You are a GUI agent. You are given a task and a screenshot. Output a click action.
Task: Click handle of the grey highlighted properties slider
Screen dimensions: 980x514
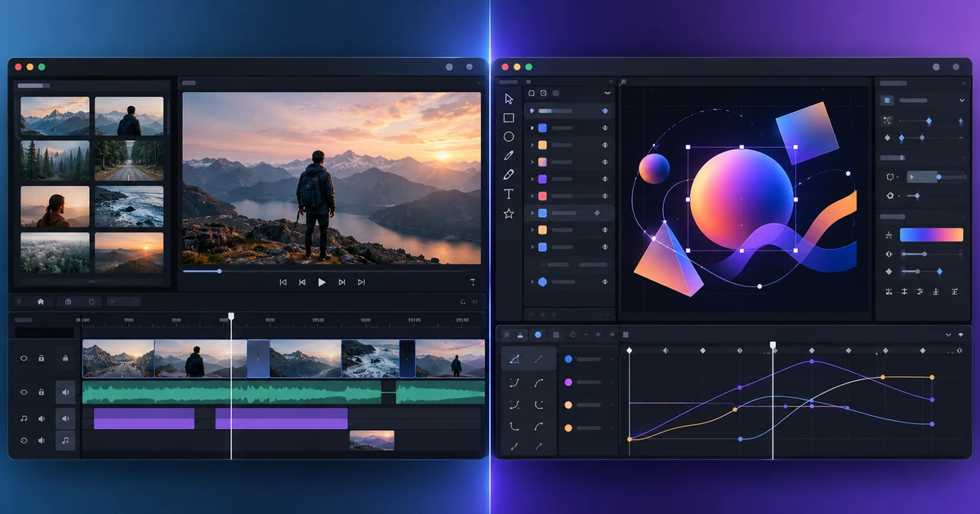coord(938,176)
